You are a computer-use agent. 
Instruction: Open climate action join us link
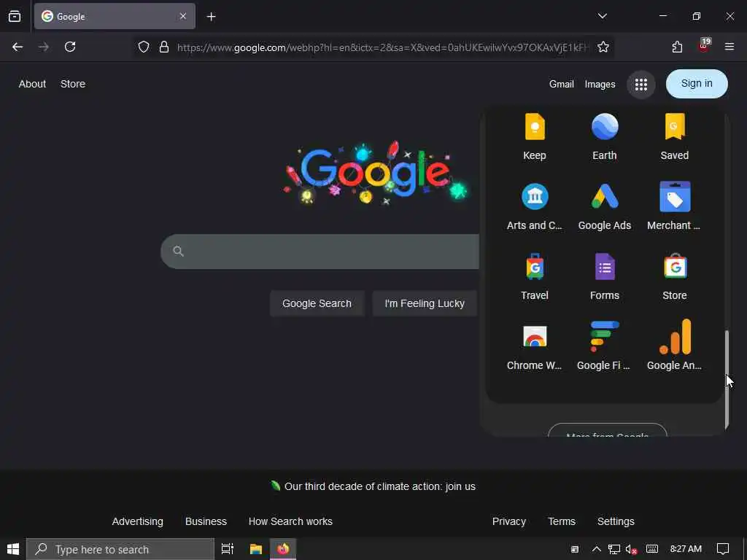click(379, 486)
